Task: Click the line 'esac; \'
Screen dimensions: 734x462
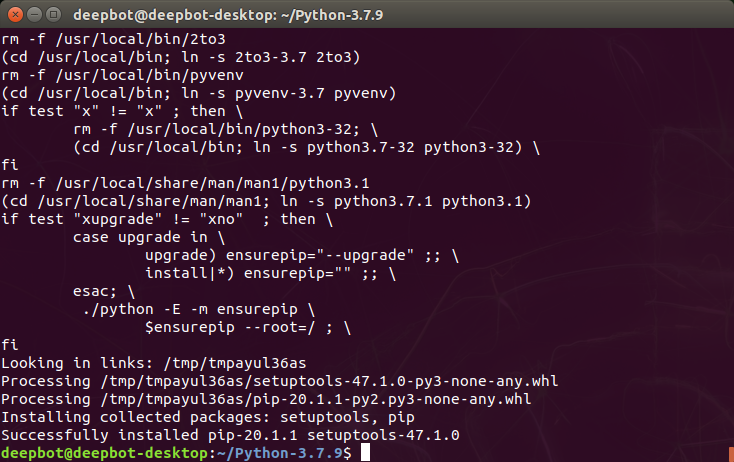Action: coord(104,291)
